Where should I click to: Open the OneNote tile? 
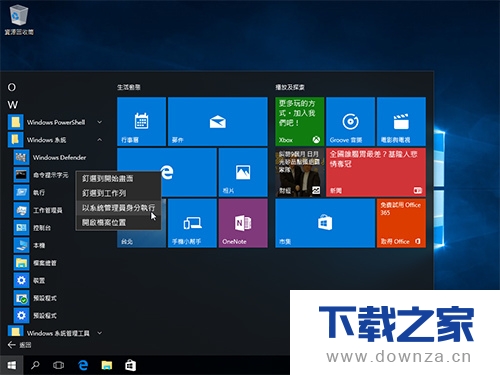(x=243, y=223)
